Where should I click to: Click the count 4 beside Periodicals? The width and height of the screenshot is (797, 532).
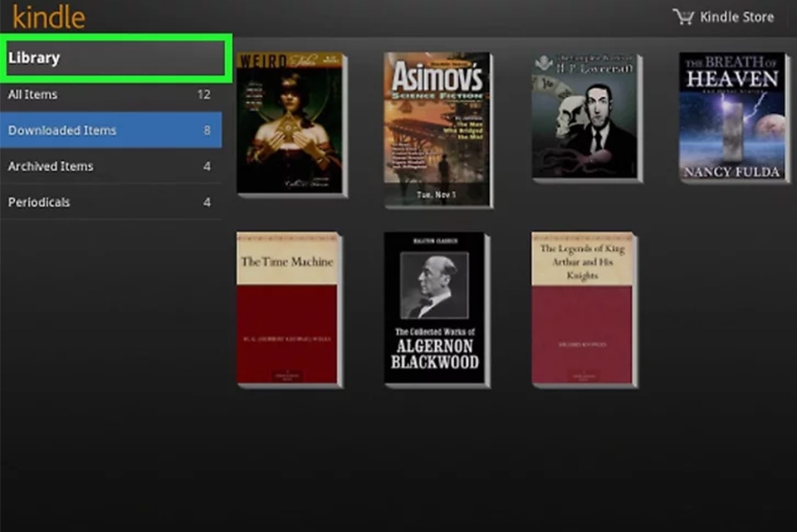207,203
